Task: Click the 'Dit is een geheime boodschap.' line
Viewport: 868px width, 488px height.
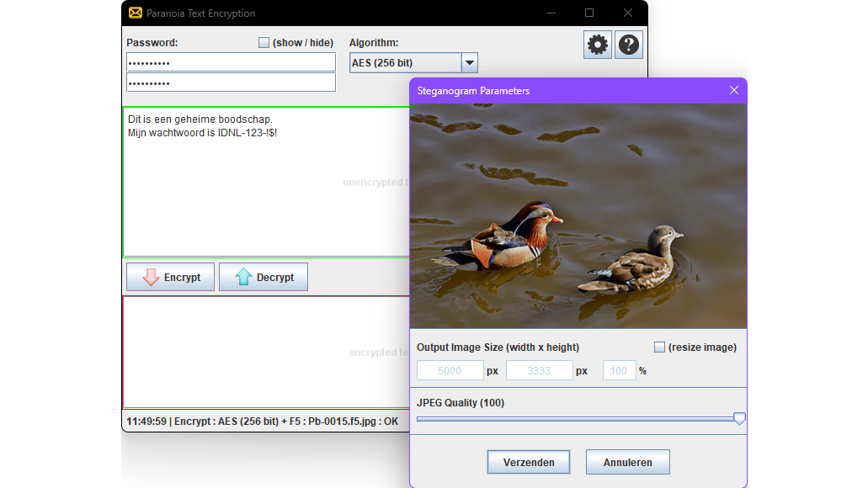Action: (200, 119)
